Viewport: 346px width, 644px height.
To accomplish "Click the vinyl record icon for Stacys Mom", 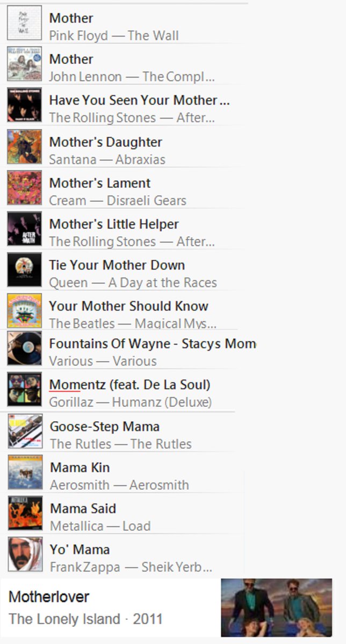I will 24,348.
